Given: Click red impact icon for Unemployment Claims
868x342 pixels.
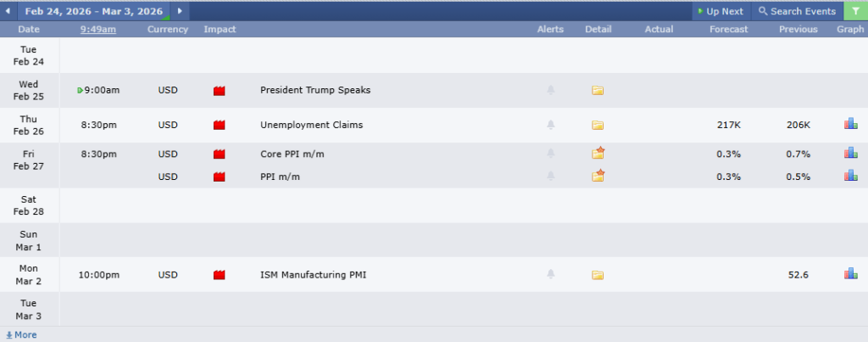Looking at the screenshot, I should 219,126.
